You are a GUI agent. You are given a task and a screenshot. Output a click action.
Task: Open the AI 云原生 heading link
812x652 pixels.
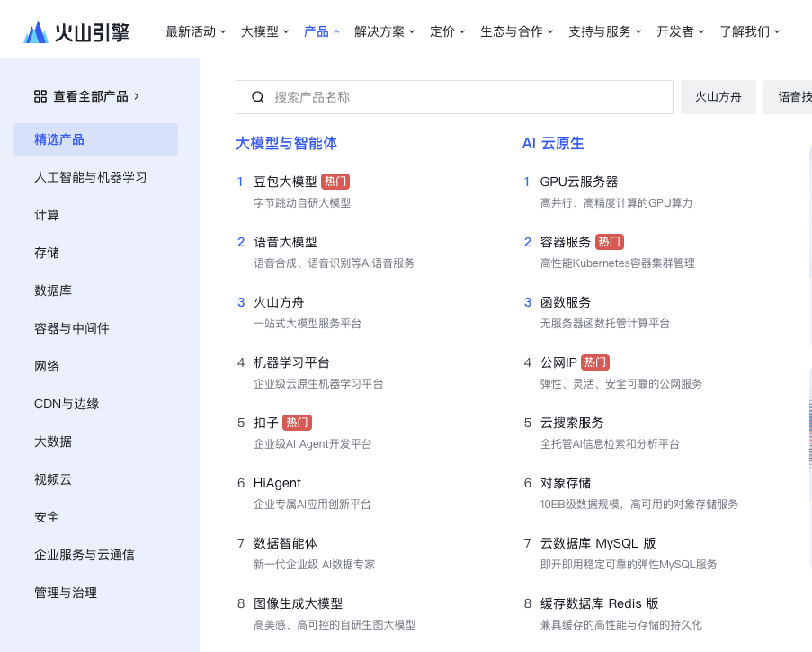pyautogui.click(x=553, y=144)
